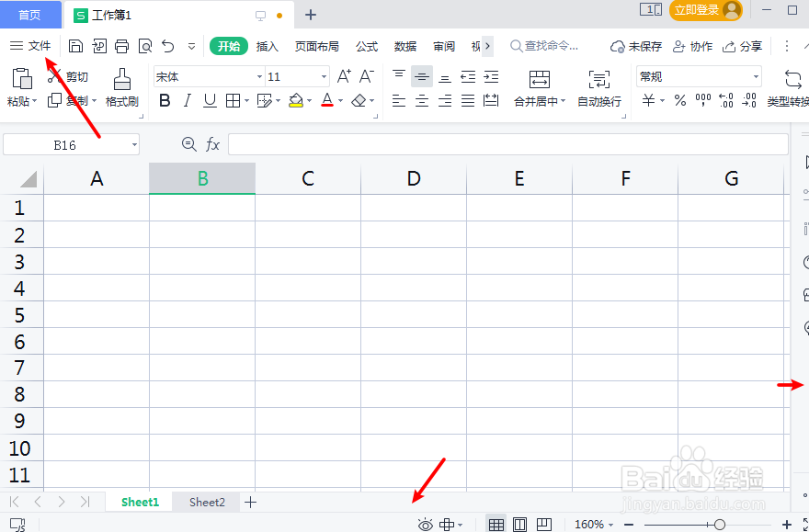Viewport: 809px width, 532px height.
Task: Click the justify alignment icon
Action: pos(468,100)
